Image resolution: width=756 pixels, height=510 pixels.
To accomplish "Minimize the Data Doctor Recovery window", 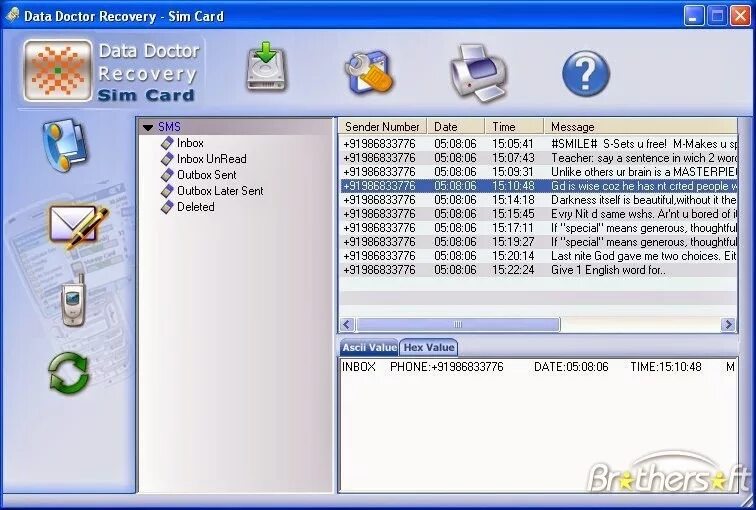I will pyautogui.click(x=693, y=16).
